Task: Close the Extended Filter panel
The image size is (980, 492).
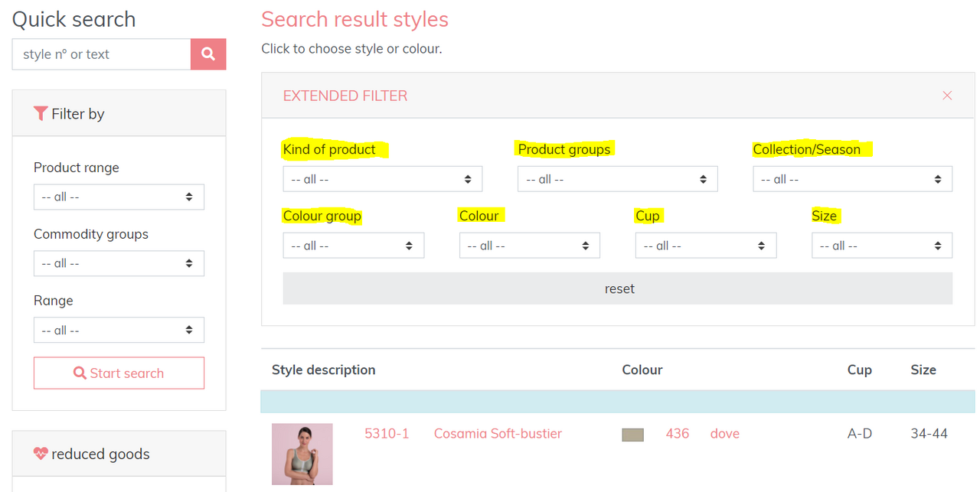Action: [947, 96]
